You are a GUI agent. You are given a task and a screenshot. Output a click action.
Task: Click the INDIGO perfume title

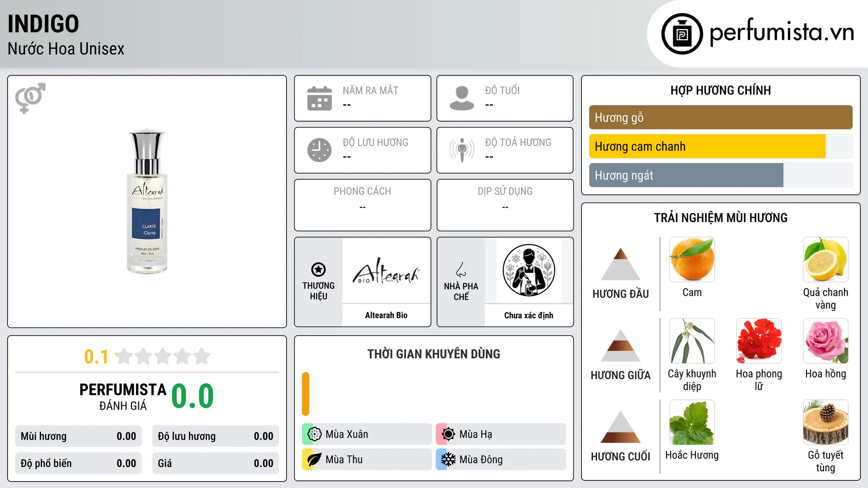pyautogui.click(x=43, y=24)
